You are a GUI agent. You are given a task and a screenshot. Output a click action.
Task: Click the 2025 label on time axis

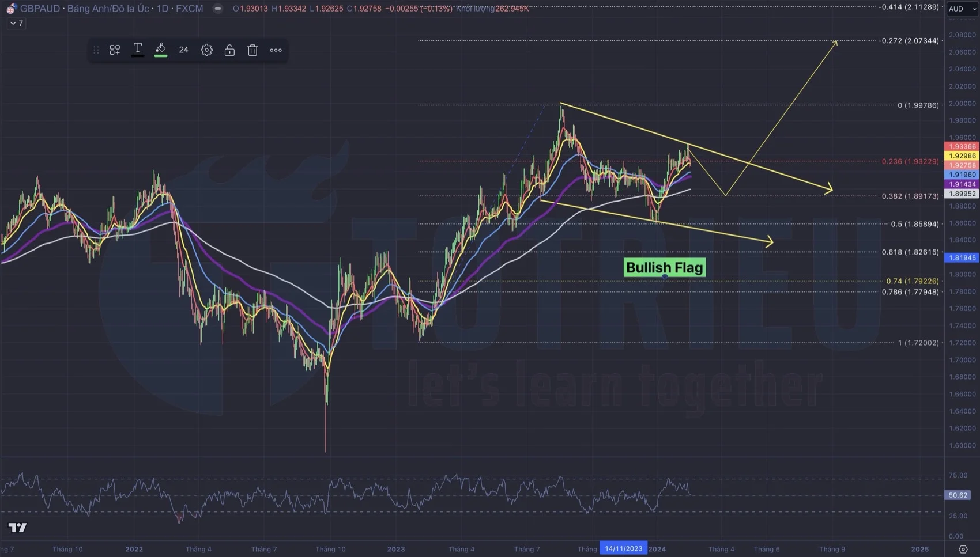pos(920,549)
